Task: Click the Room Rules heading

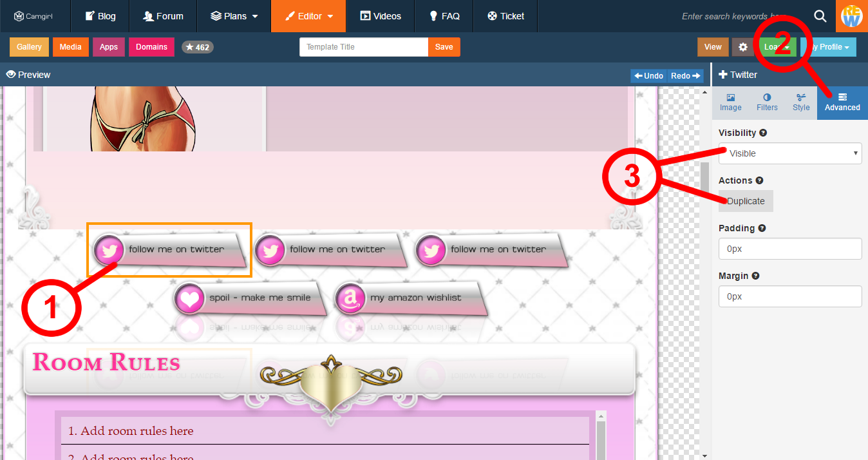Action: 106,362
